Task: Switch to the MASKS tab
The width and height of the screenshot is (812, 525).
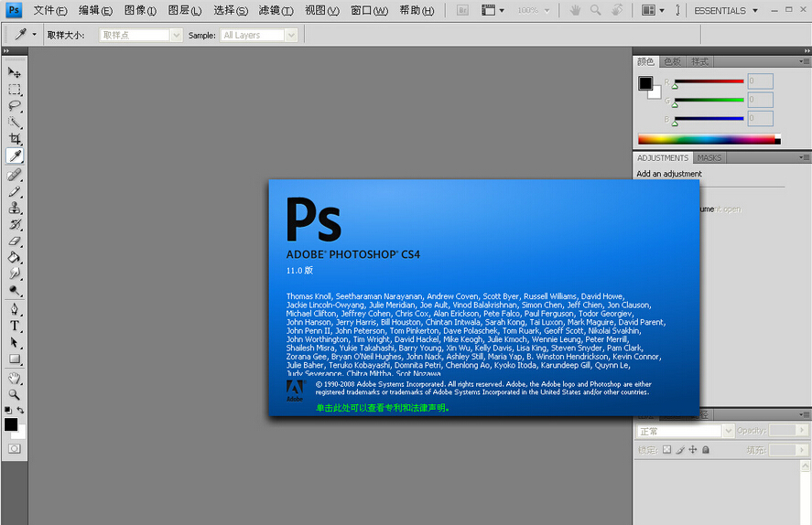Action: [x=709, y=158]
